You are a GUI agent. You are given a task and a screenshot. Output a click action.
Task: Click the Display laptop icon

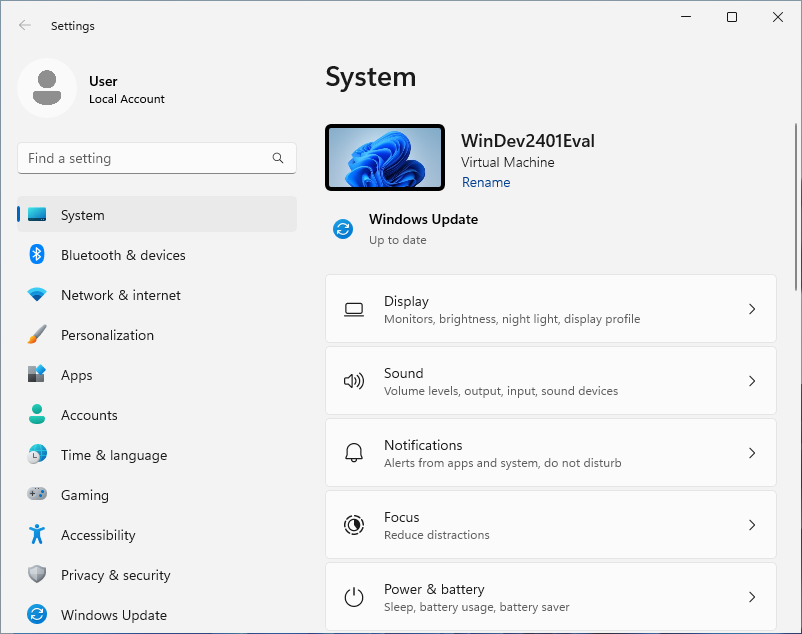pyautogui.click(x=354, y=309)
